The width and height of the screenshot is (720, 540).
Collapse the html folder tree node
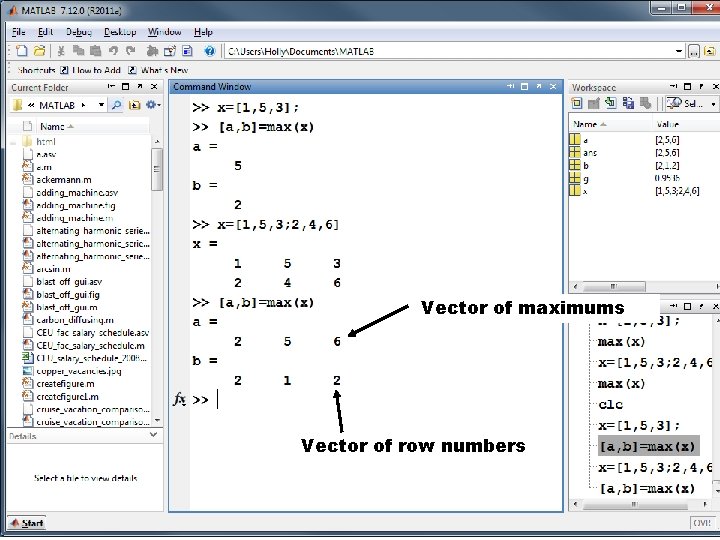[x=13, y=142]
